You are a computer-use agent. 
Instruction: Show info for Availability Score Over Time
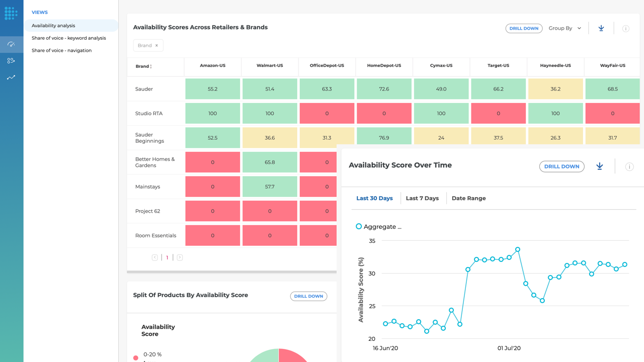629,167
